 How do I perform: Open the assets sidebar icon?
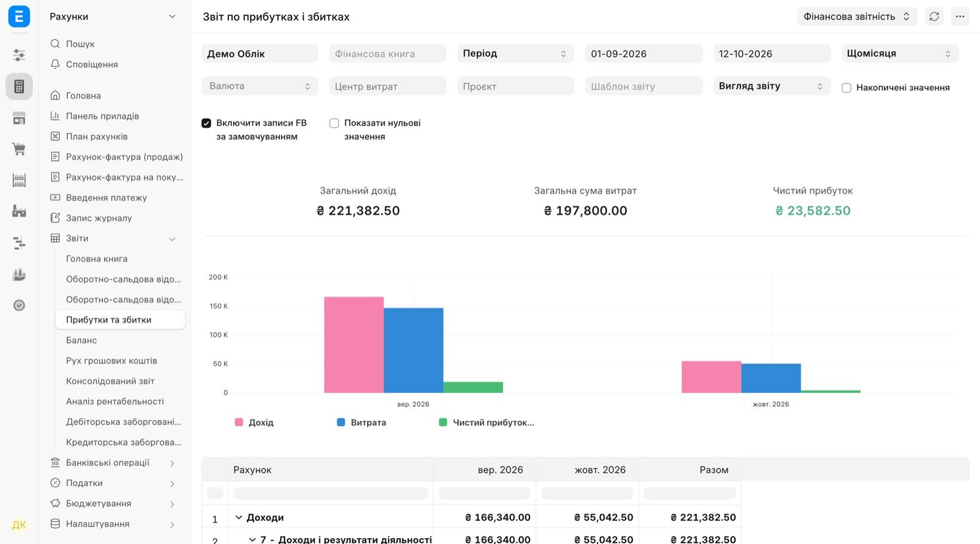(x=19, y=274)
